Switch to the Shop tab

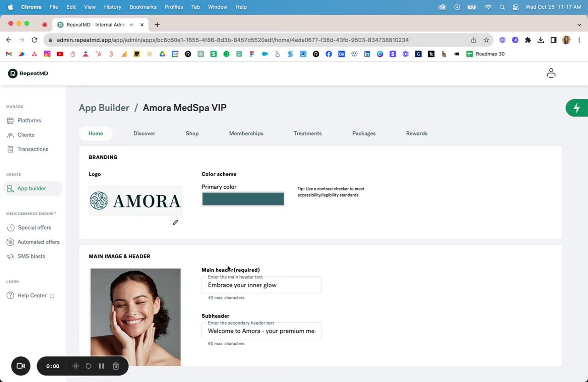coord(192,134)
